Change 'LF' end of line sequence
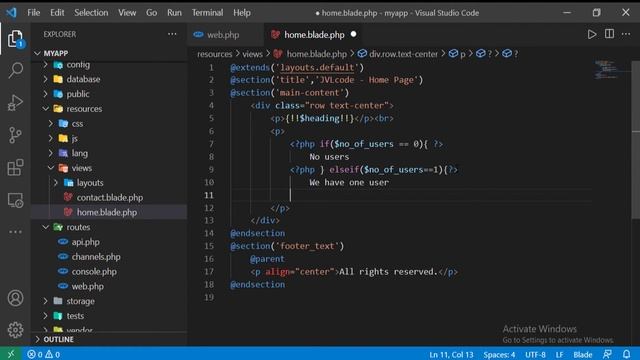Screen dimensions: 640x360 559,354
